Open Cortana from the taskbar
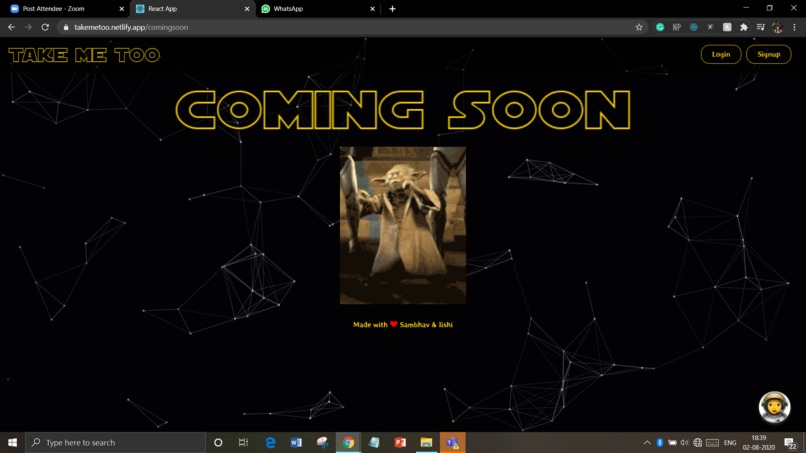Viewport: 806px width, 453px height. coord(218,442)
